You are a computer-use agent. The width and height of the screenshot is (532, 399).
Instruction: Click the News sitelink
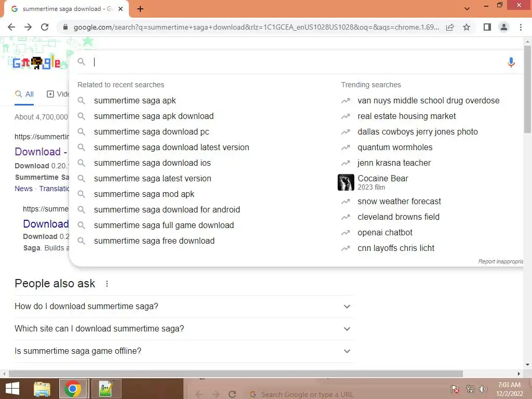click(x=23, y=189)
